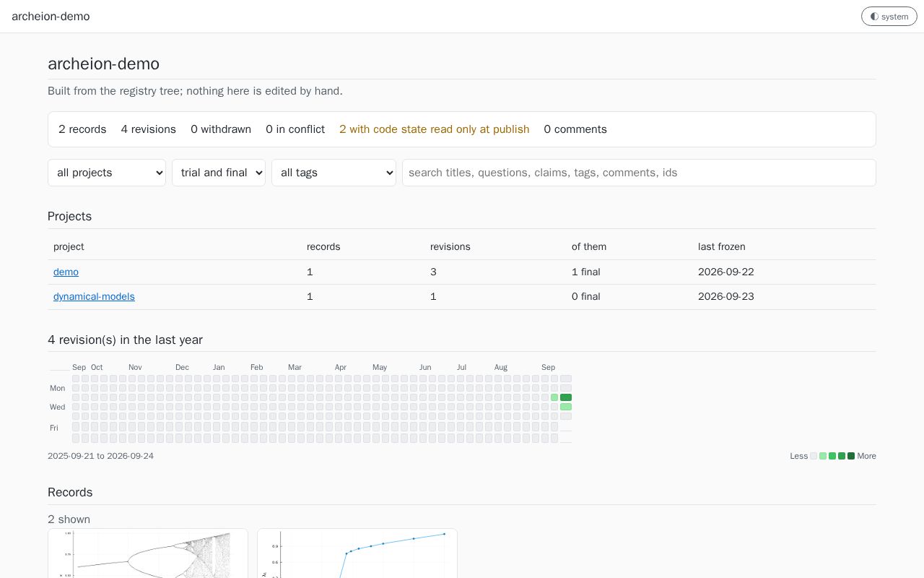Click the "0 final" cell
Screen dimensions: 924x578
pos(586,296)
